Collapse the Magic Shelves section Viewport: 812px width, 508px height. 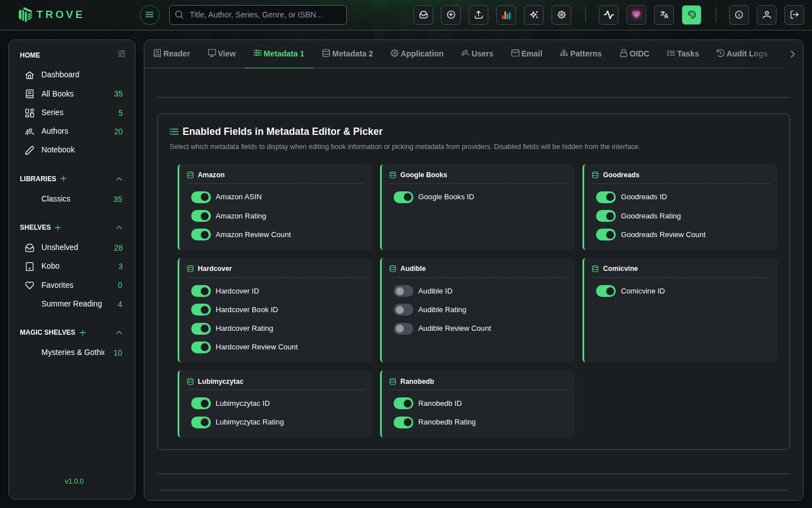(119, 332)
